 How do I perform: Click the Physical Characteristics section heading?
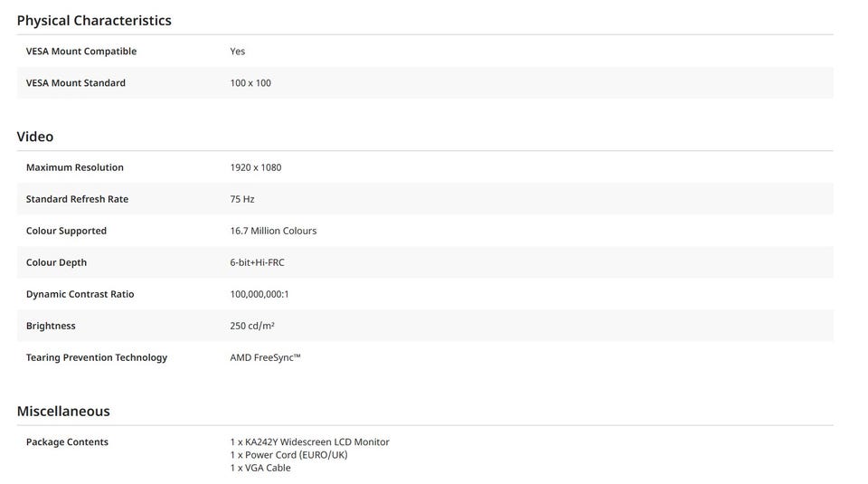click(94, 20)
